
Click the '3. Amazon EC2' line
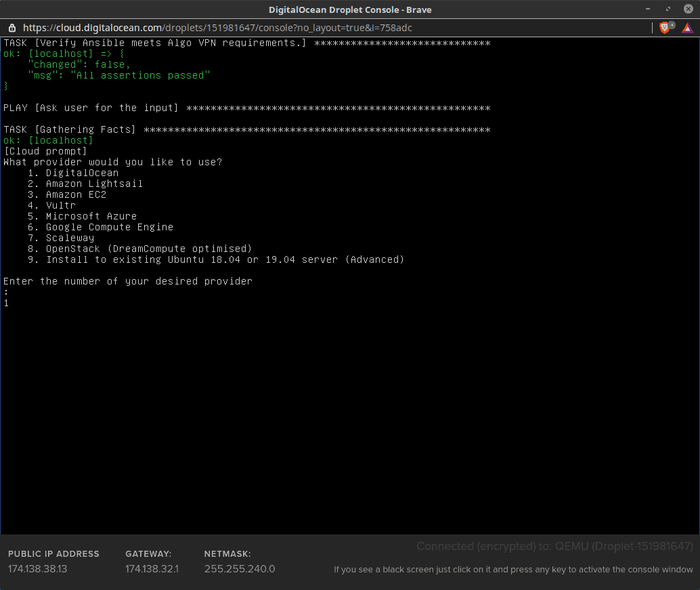click(x=67, y=194)
